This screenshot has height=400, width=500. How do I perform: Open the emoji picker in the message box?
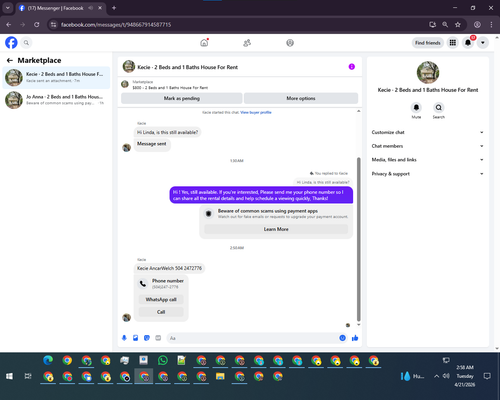click(x=342, y=338)
